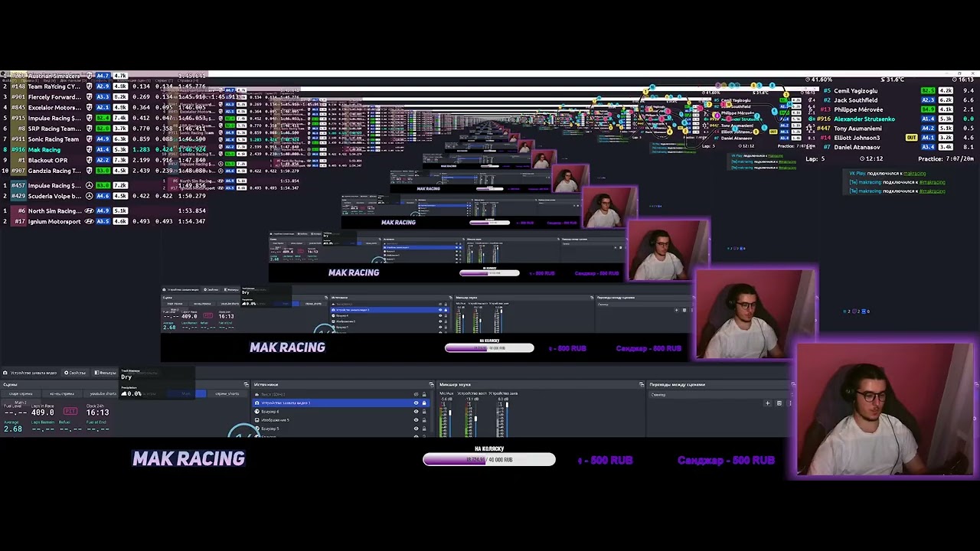Click the precipitation cloud icon next to 0.0%
The width and height of the screenshot is (980, 551).
point(124,393)
